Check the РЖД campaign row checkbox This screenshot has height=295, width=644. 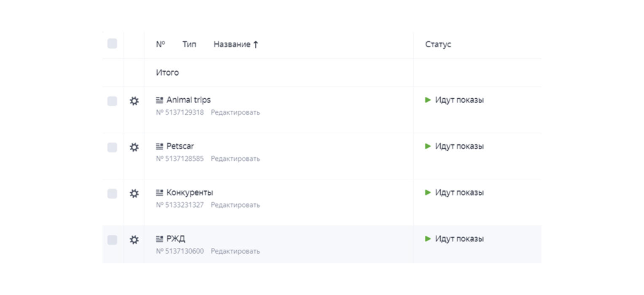112,240
